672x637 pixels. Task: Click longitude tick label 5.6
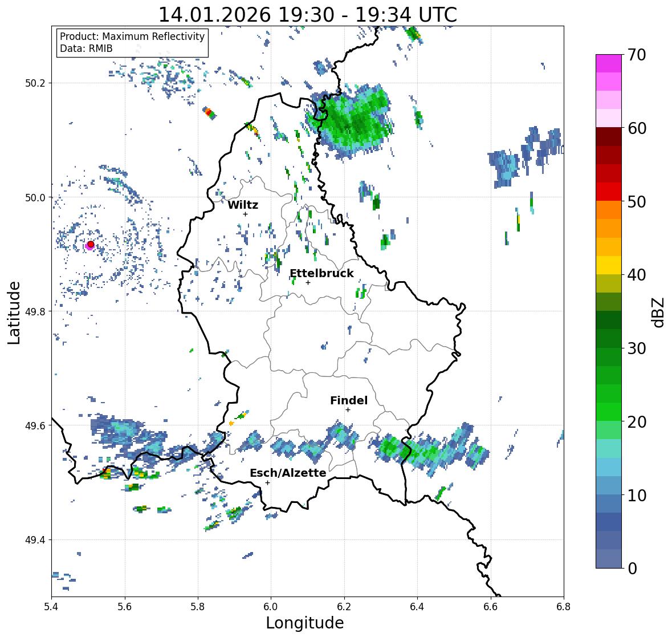[125, 607]
